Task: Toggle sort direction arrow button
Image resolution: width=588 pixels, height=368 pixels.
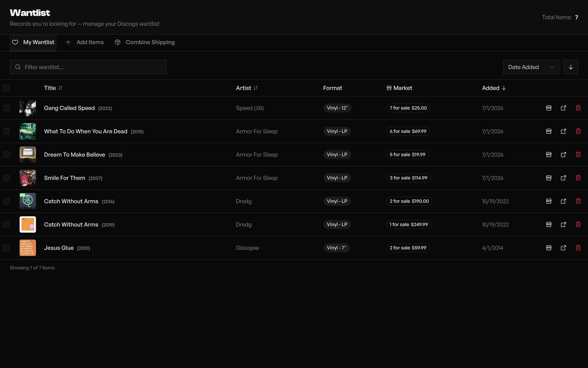Action: point(571,67)
